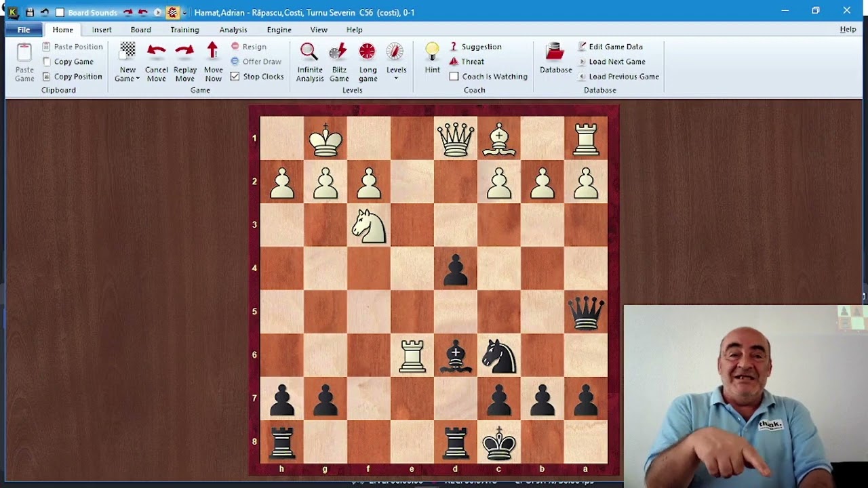
Task: Open the quick access toolbar customize dropdown
Action: point(184,13)
